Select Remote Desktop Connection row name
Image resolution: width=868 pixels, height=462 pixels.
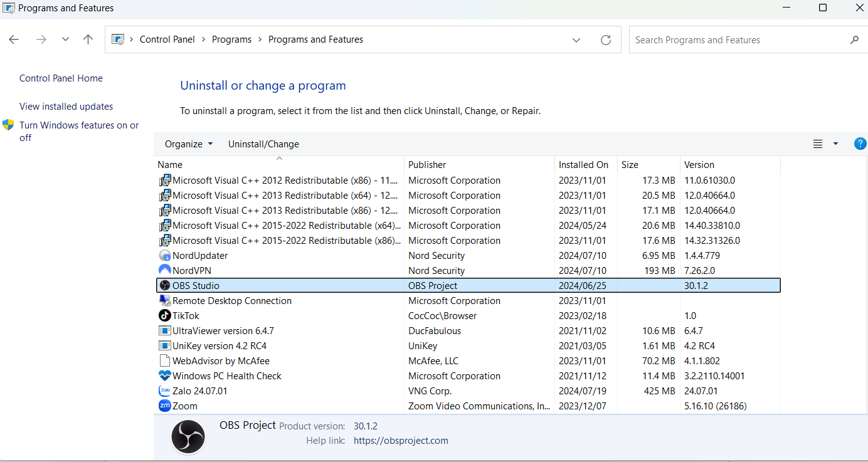pos(232,301)
